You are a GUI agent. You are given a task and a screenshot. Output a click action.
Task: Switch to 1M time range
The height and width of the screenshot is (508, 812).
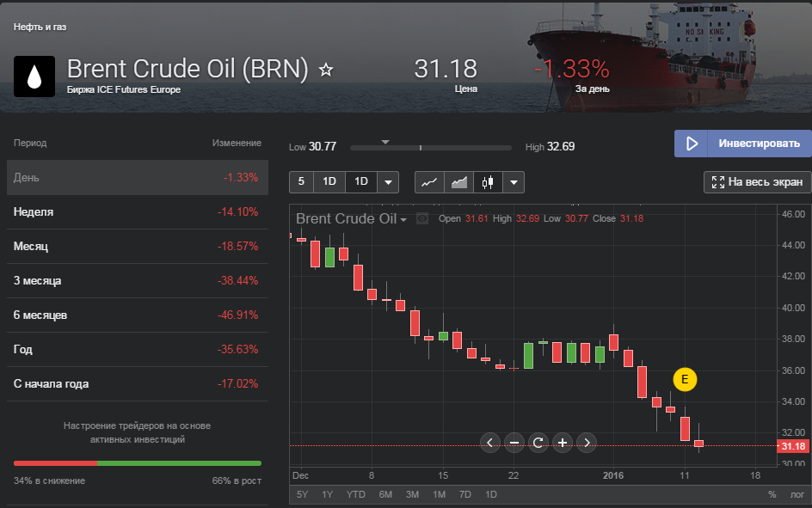click(440, 494)
